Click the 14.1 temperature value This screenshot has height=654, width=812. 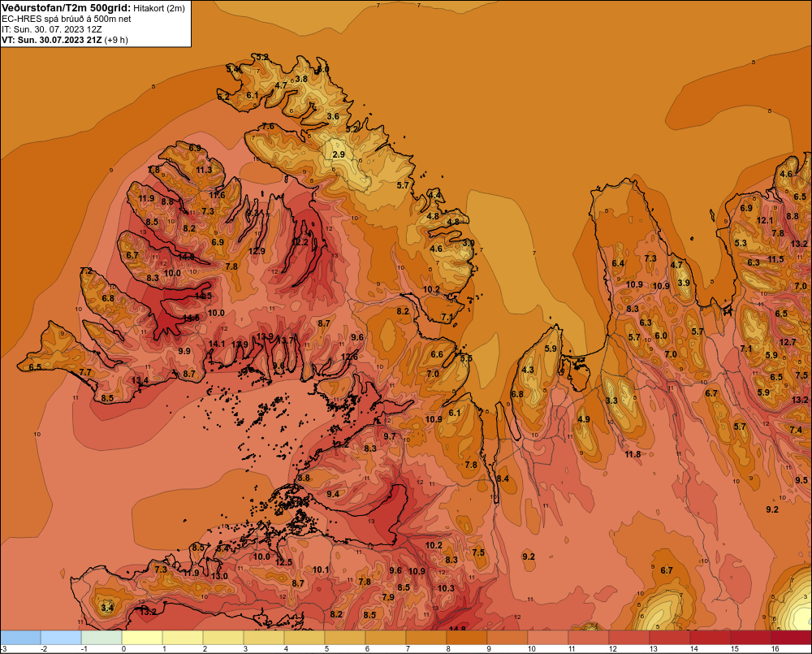point(217,344)
